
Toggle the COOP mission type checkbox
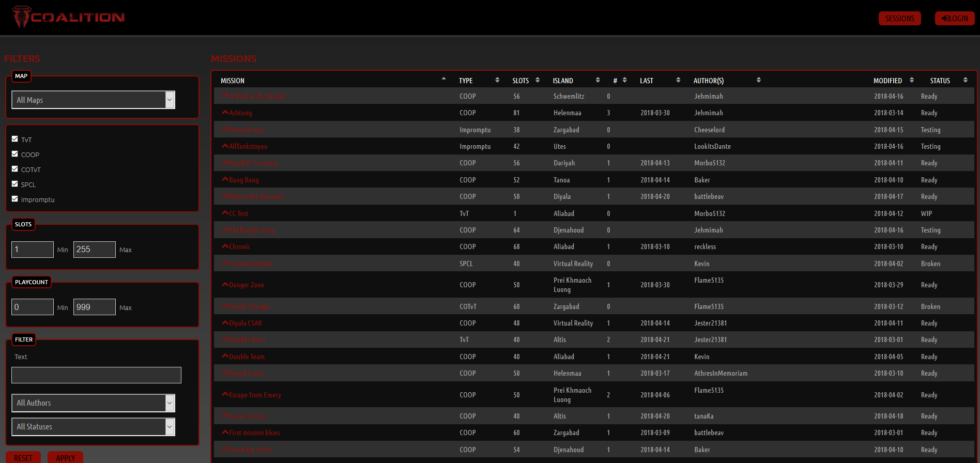(x=15, y=154)
